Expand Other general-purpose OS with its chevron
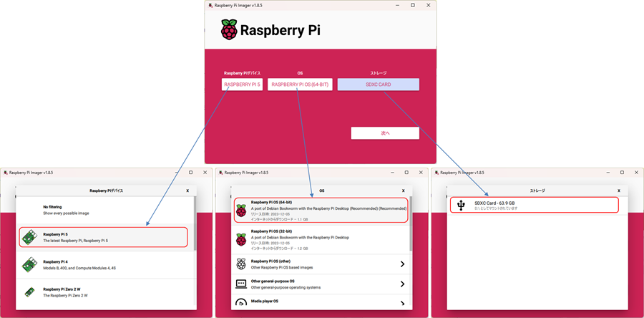The height and width of the screenshot is (318, 644). tap(402, 284)
